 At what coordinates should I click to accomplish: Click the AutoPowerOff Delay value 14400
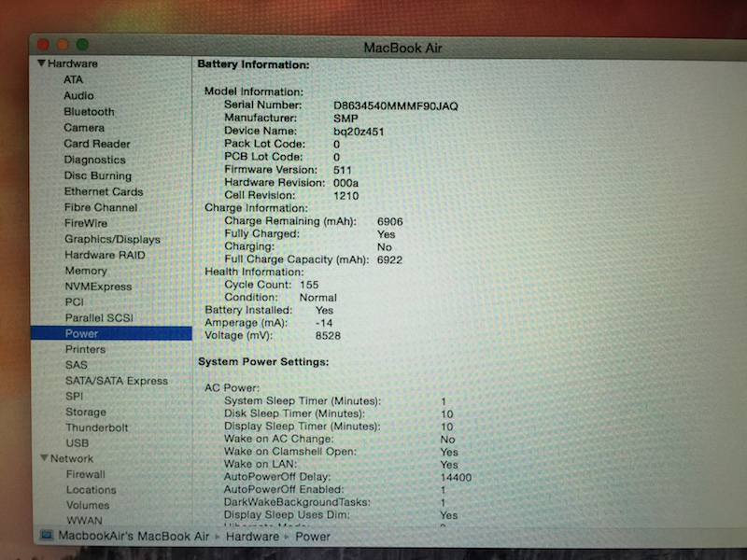click(x=456, y=478)
